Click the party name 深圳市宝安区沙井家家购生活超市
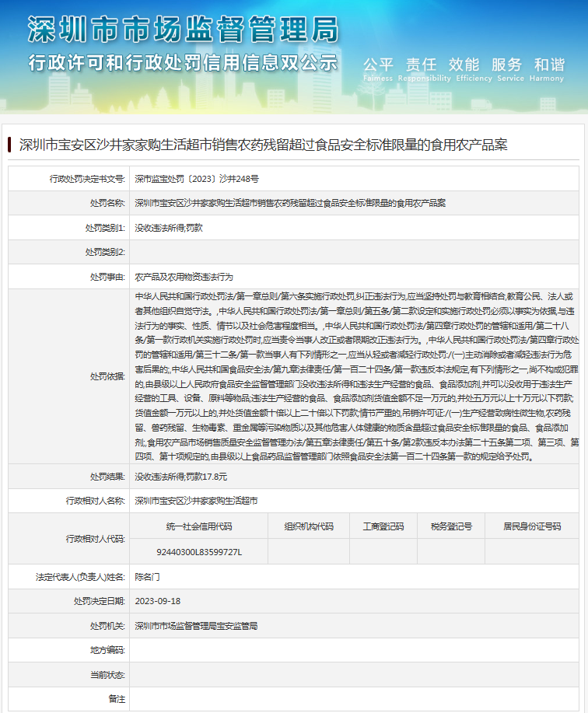 click(x=195, y=501)
